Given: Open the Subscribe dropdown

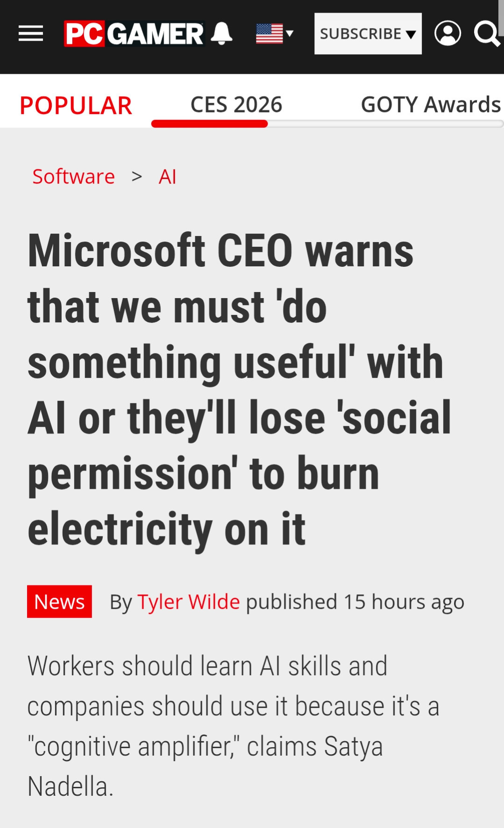Looking at the screenshot, I should point(368,34).
